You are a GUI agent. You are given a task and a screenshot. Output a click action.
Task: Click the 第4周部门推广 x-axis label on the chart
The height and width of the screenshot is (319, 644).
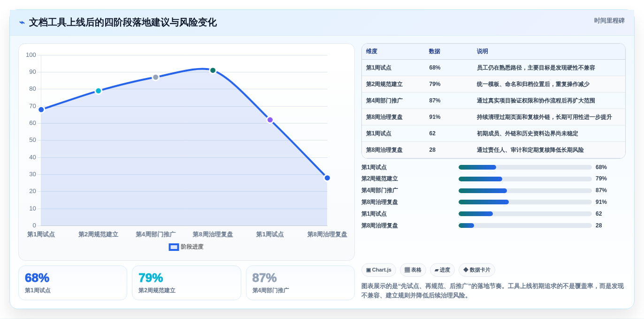[x=156, y=234]
